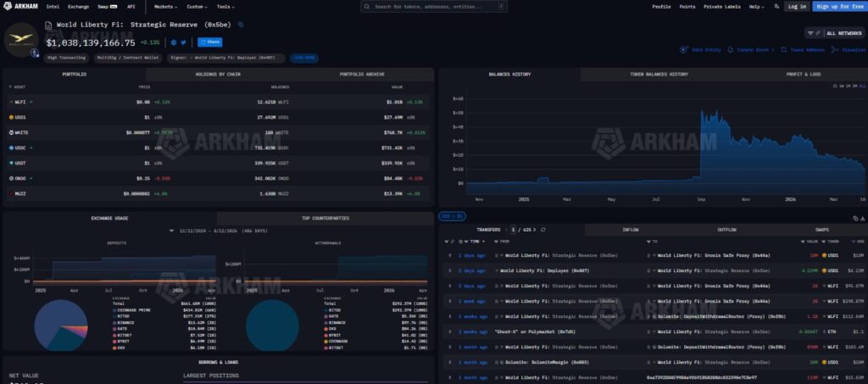The width and height of the screenshot is (868, 384).
Task: Click the website globe icon
Action: (173, 42)
